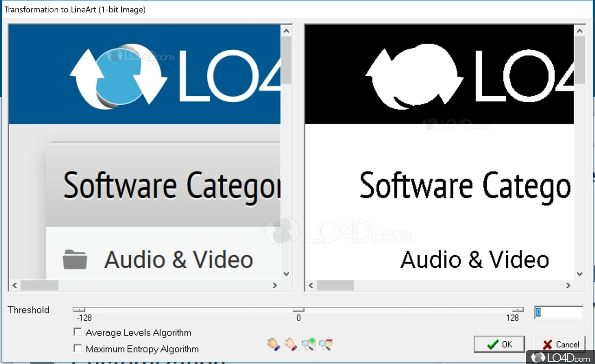Click horizontal scrollbar thumb of original preview
The height and width of the screenshot is (364, 595).
coord(40,285)
